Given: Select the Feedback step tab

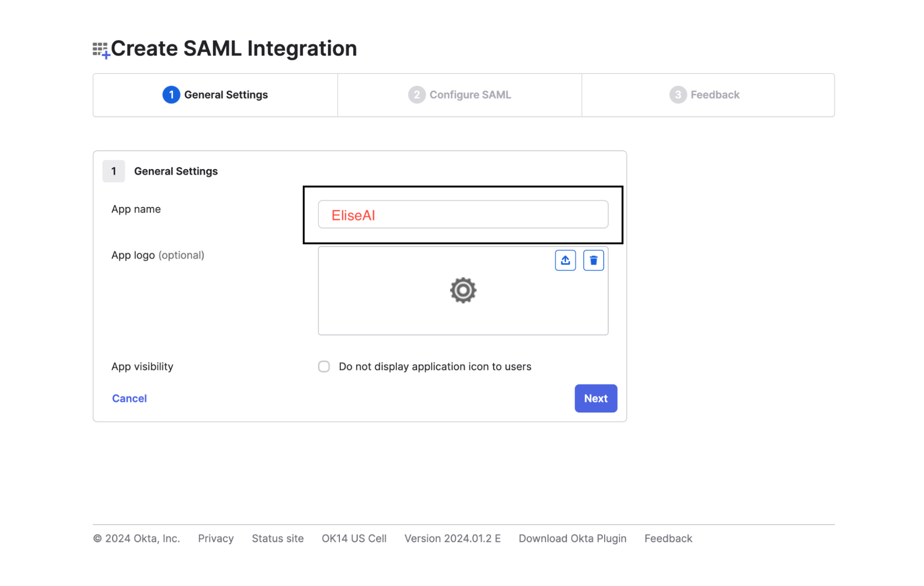Looking at the screenshot, I should coord(708,95).
